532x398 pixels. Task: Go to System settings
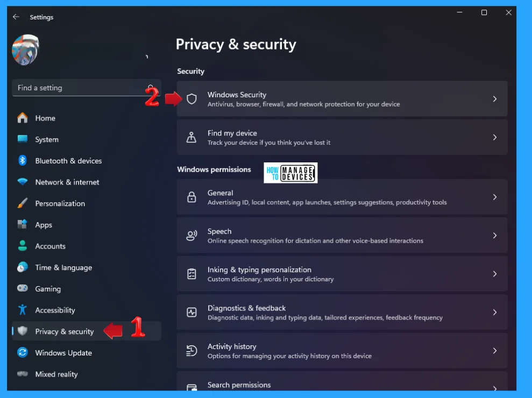coord(47,139)
